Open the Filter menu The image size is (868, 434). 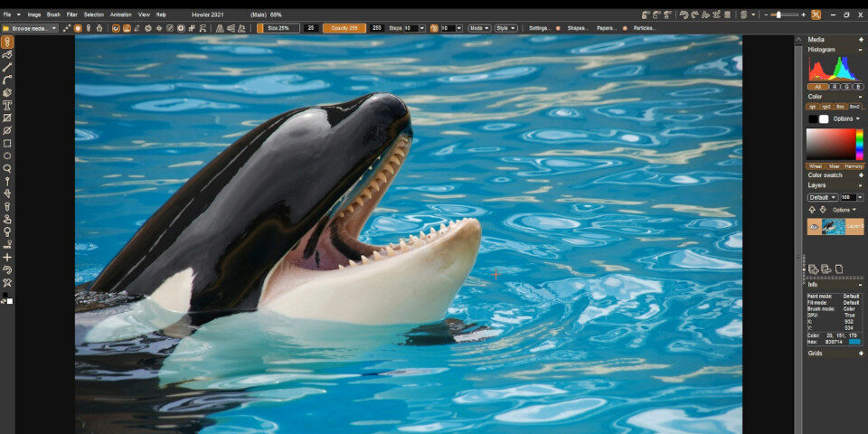click(x=71, y=14)
